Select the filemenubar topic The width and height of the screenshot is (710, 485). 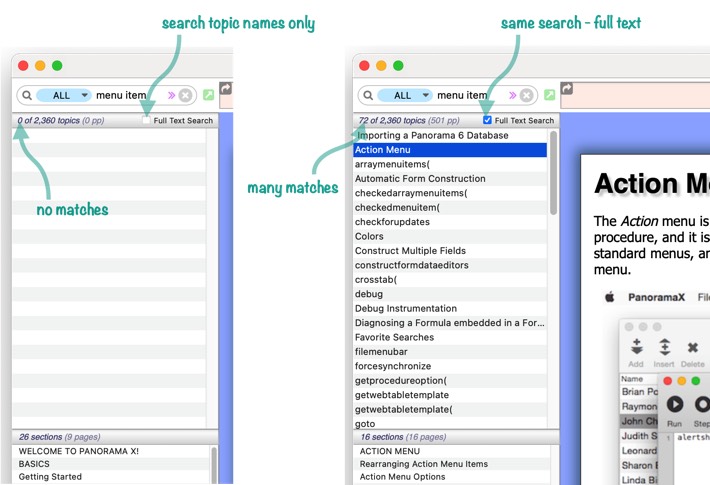tap(450, 352)
